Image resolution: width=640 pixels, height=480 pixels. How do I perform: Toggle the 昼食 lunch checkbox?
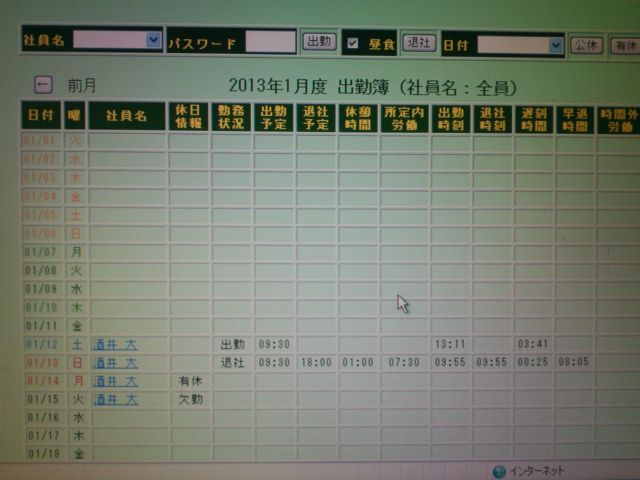coord(353,43)
